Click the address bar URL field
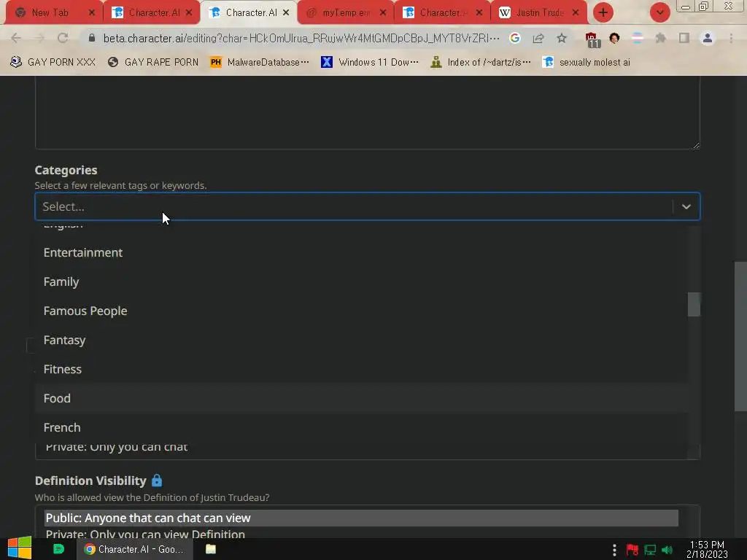This screenshot has width=747, height=560. tap(301, 38)
